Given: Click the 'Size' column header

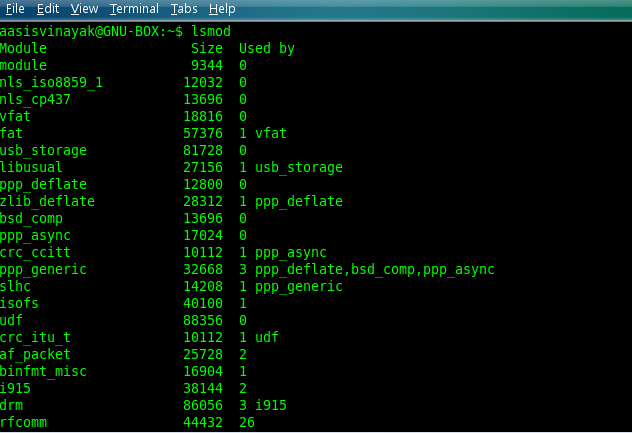Looking at the screenshot, I should [207, 48].
